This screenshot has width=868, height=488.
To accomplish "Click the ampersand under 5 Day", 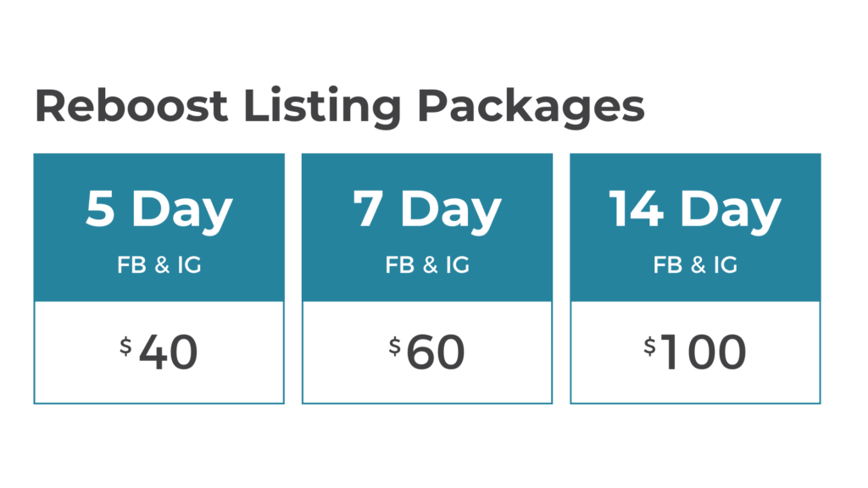I will coord(162,265).
